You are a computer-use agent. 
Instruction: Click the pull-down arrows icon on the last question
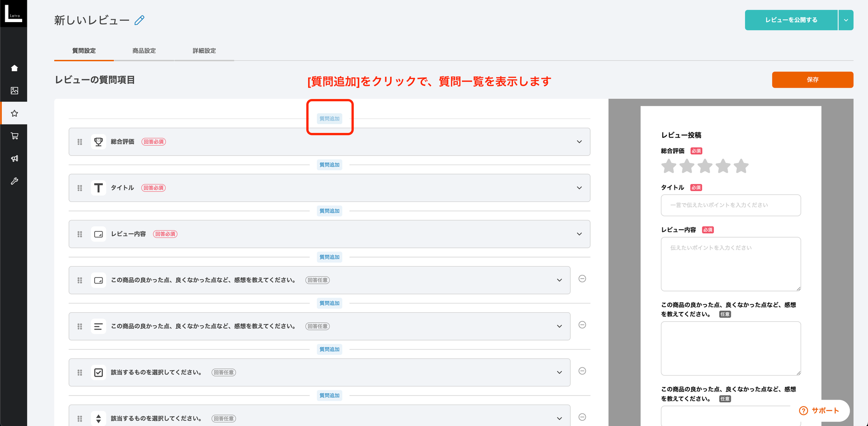pos(99,418)
